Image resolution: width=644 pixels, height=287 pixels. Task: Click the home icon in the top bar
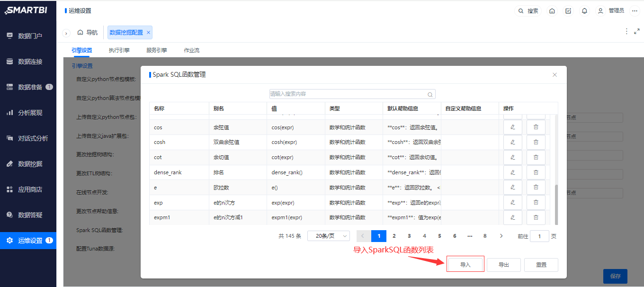coord(552,11)
